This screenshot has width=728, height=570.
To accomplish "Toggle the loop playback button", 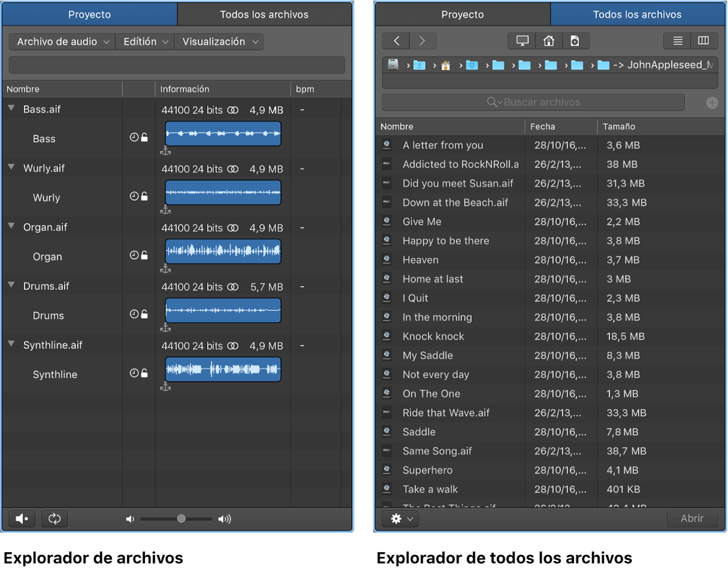I will (54, 519).
